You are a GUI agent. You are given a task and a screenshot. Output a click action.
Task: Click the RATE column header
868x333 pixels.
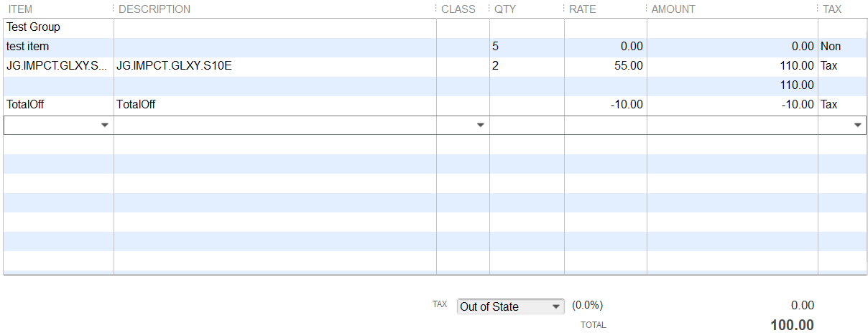pos(583,9)
